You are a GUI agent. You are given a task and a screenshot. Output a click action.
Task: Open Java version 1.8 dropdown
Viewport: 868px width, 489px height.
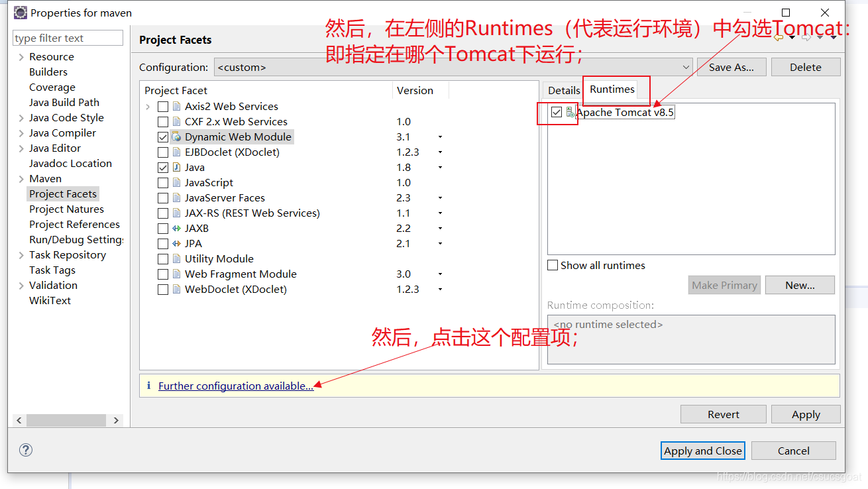click(440, 168)
